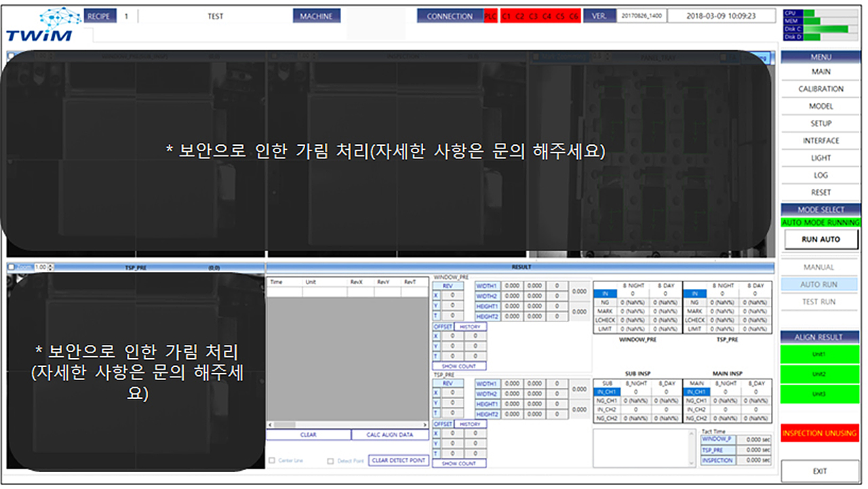Click the C1 connection status indicator
Image resolution: width=868 pixels, height=489 pixels.
click(x=507, y=16)
